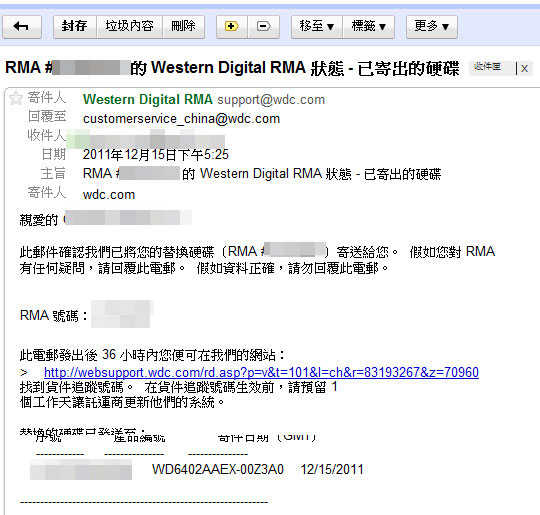The height and width of the screenshot is (515, 540).
Task: Toggle the star on this message
Action: pos(16,98)
